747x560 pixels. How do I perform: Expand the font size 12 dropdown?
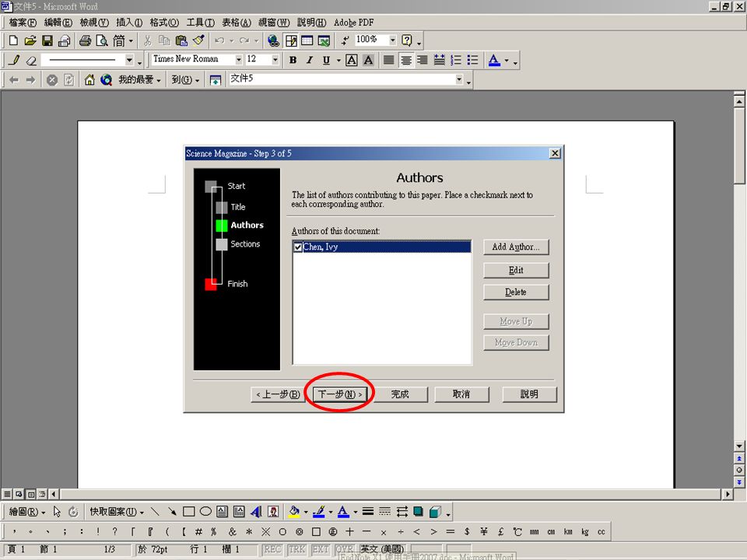pos(275,60)
